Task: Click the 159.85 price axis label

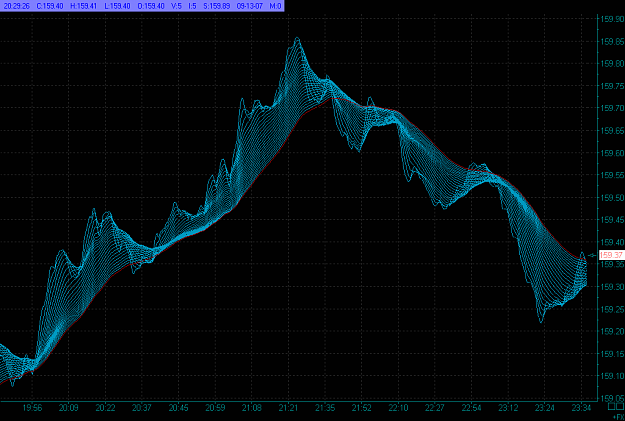Action: click(612, 41)
